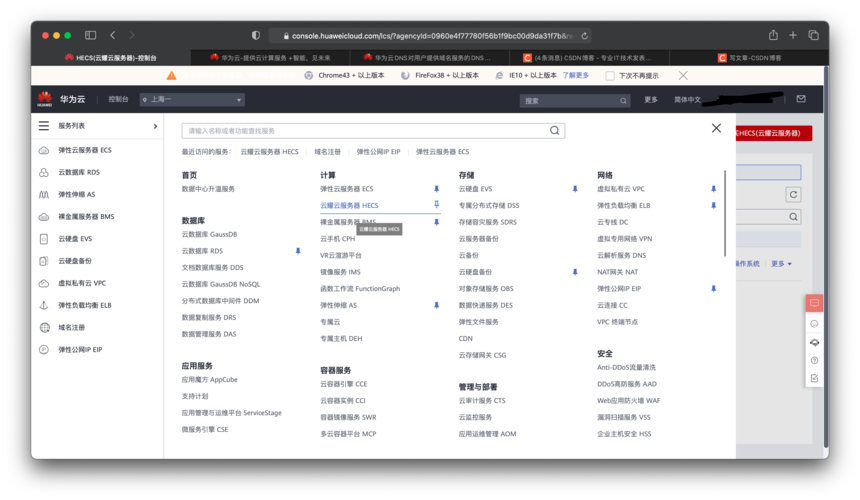Viewport: 860px width, 500px height.
Task: Unpin 云硬盘 EVS with its pin icon
Action: 575,189
